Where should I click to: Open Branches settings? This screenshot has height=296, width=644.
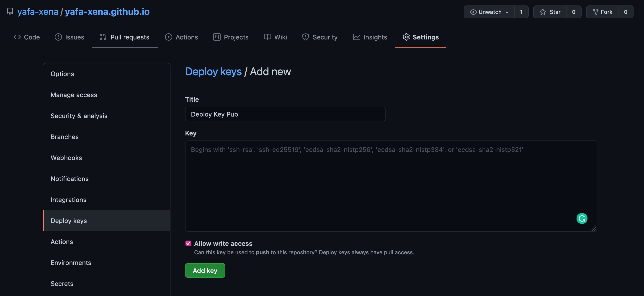[x=107, y=137]
